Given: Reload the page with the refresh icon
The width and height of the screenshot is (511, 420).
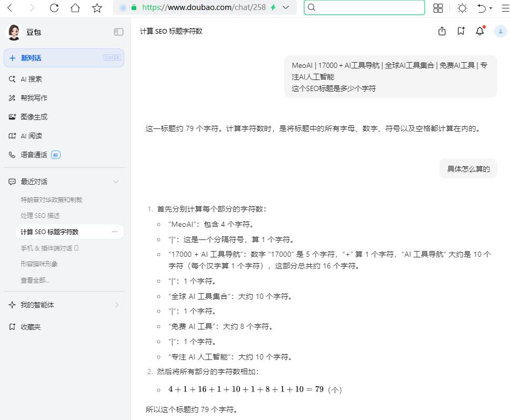Looking at the screenshot, I should click(54, 7).
